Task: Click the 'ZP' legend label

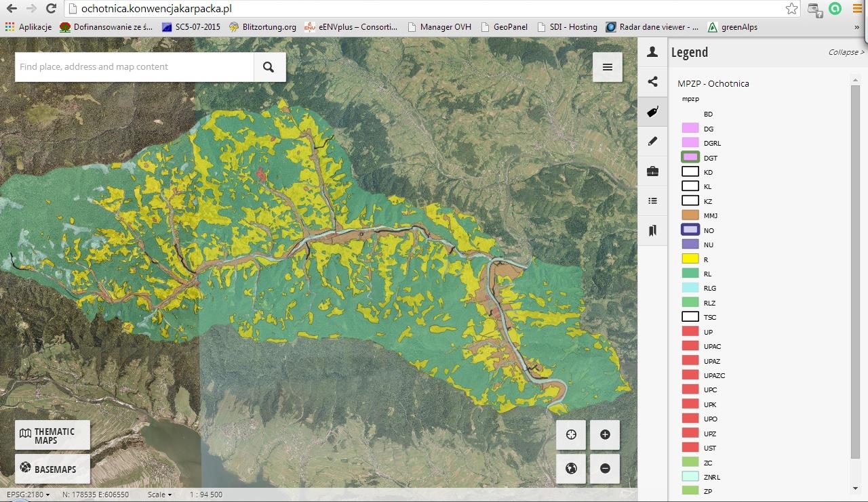Action: (x=708, y=491)
